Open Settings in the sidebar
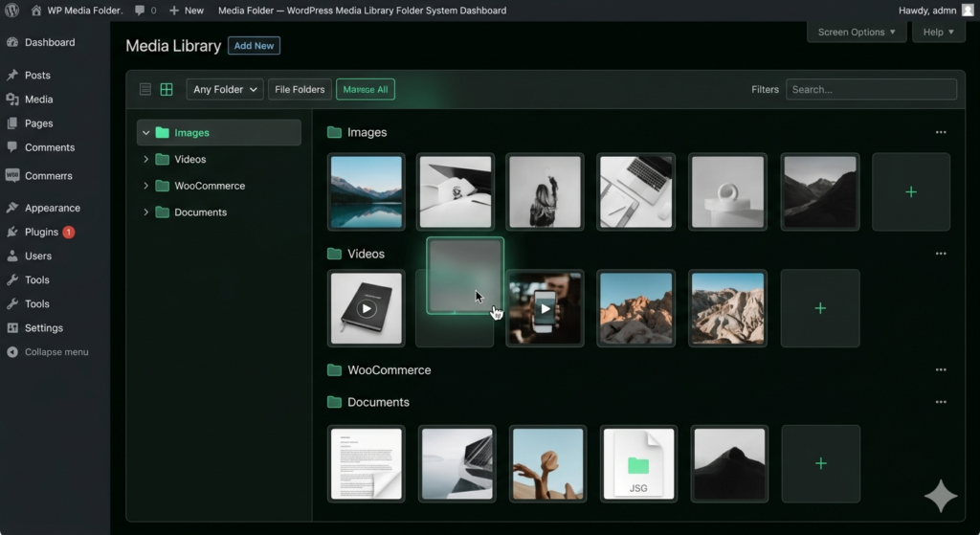Image resolution: width=980 pixels, height=535 pixels. 44,327
